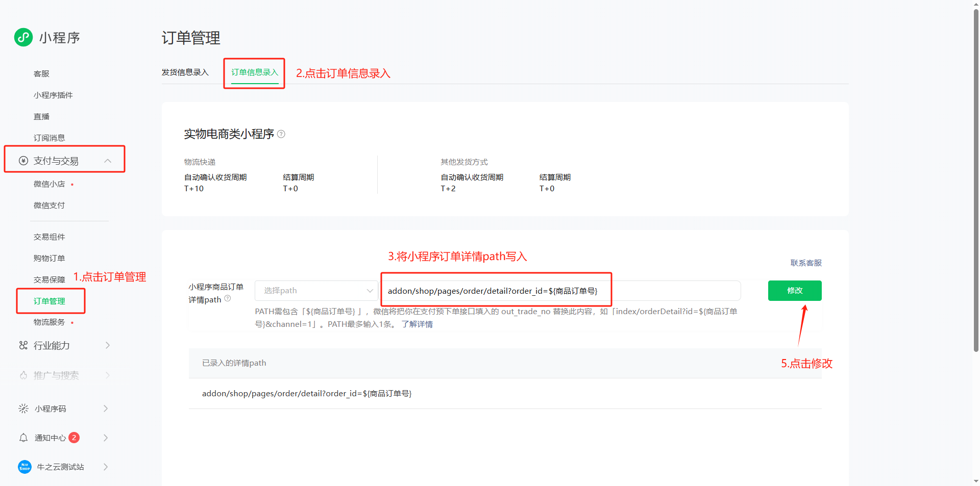Click the 牛之云测试站 account avatar
Screen dimensions: 980x486
(24, 467)
